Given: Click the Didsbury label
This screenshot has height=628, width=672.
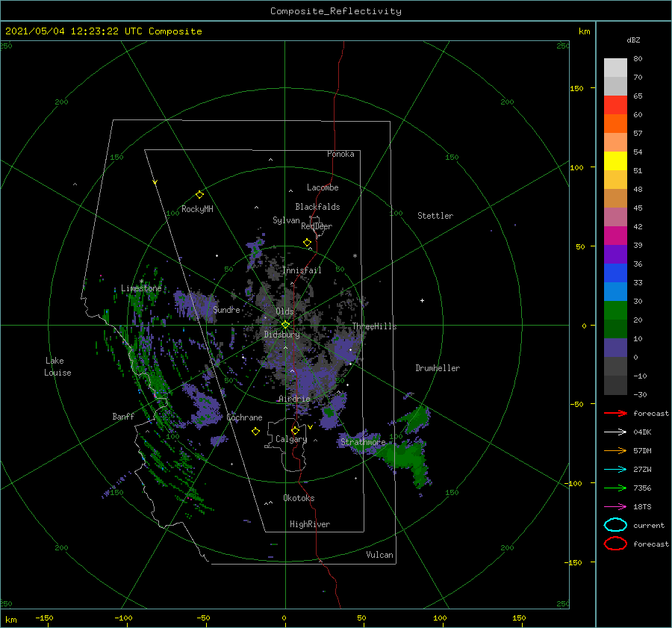Looking at the screenshot, I should click(282, 335).
